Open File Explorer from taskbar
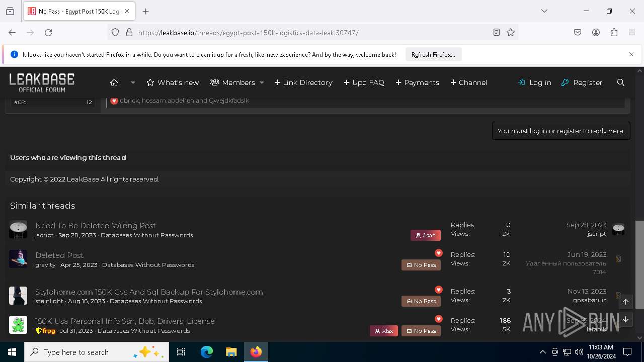This screenshot has width=644, height=362. coord(231,352)
